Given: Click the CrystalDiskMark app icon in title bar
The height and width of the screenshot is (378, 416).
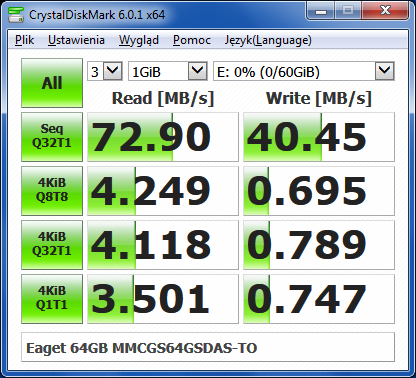Looking at the screenshot, I should point(16,15).
